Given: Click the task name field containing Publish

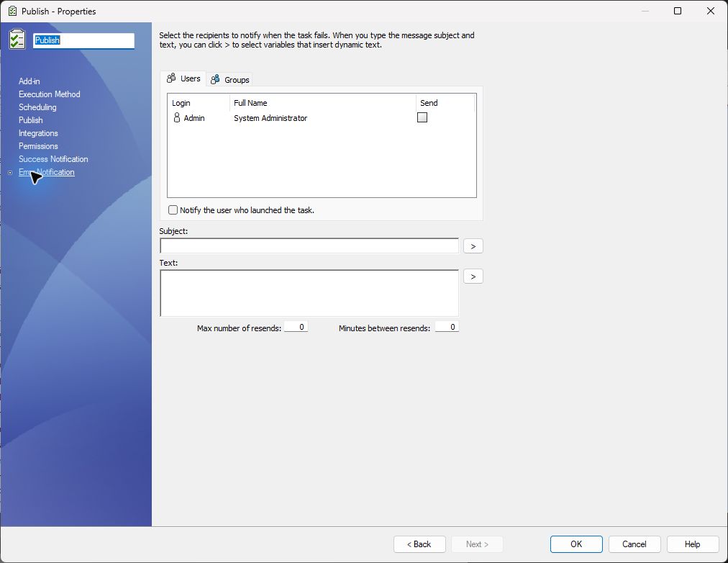Looking at the screenshot, I should point(83,40).
